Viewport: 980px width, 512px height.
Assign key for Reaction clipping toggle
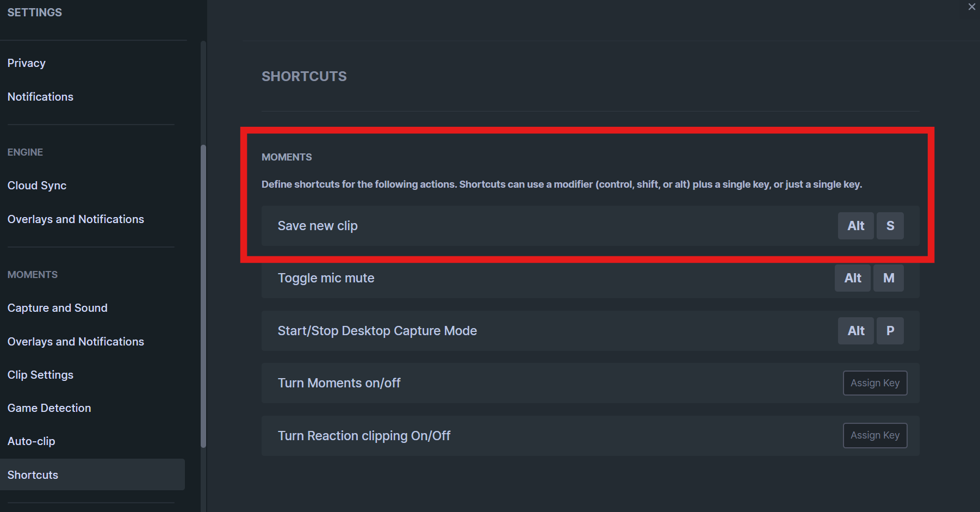[x=874, y=436]
